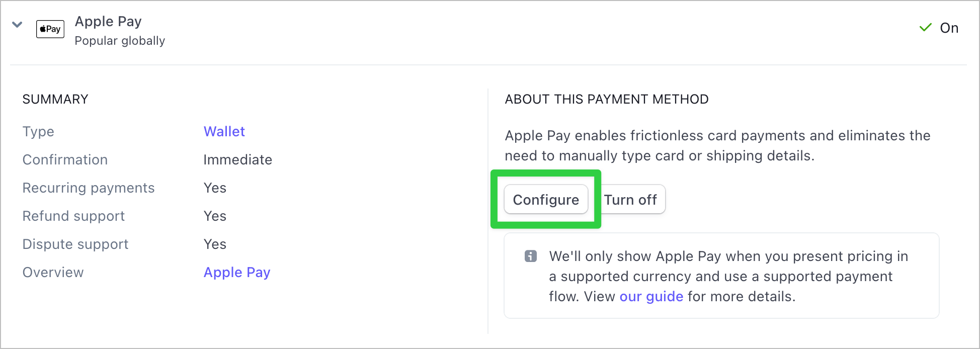Collapse the Apple Pay section chevron
The height and width of the screenshot is (349, 980).
pyautogui.click(x=17, y=25)
